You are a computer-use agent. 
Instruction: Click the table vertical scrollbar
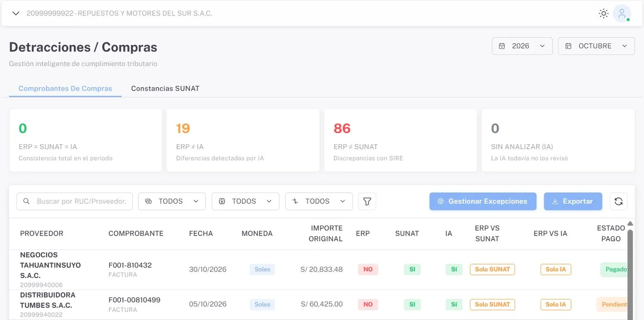(x=630, y=275)
